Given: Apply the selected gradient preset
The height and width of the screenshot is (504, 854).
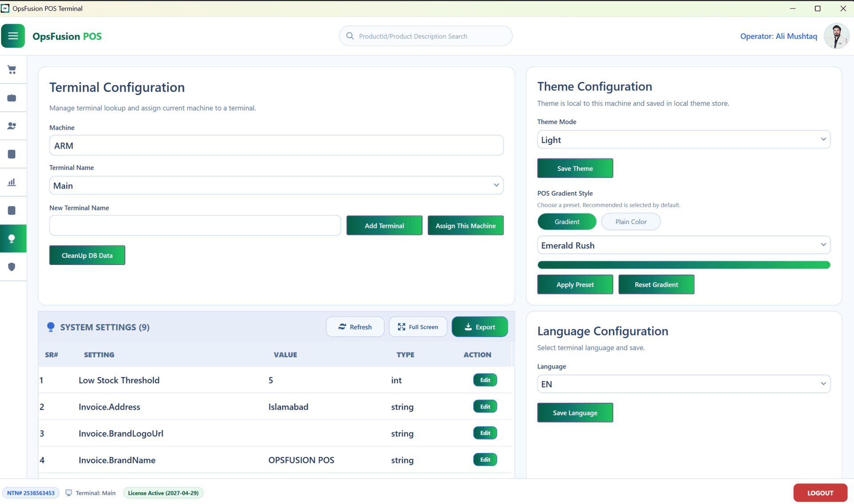Looking at the screenshot, I should 575,285.
